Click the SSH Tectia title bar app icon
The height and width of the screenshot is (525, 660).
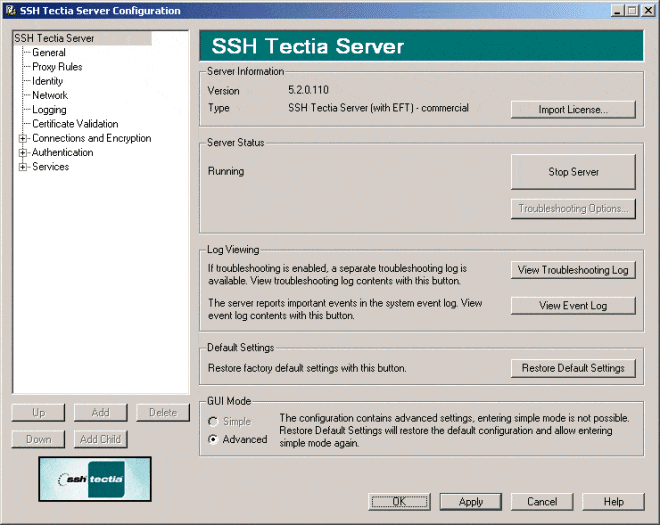click(x=11, y=10)
